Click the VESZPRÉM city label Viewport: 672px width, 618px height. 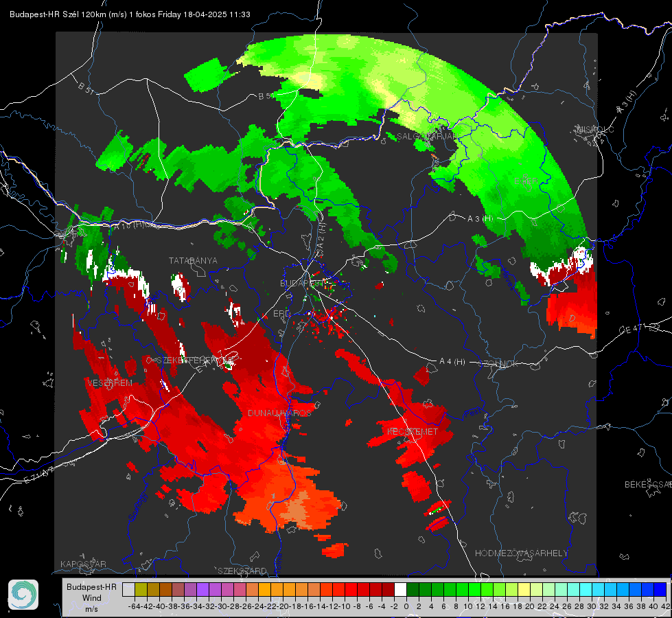click(x=110, y=383)
